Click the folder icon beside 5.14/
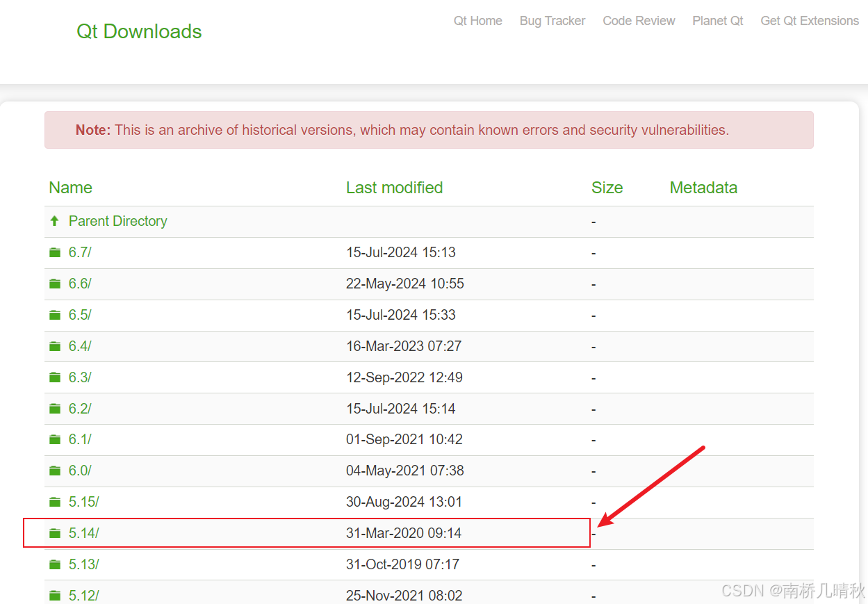868x604 pixels. point(55,533)
